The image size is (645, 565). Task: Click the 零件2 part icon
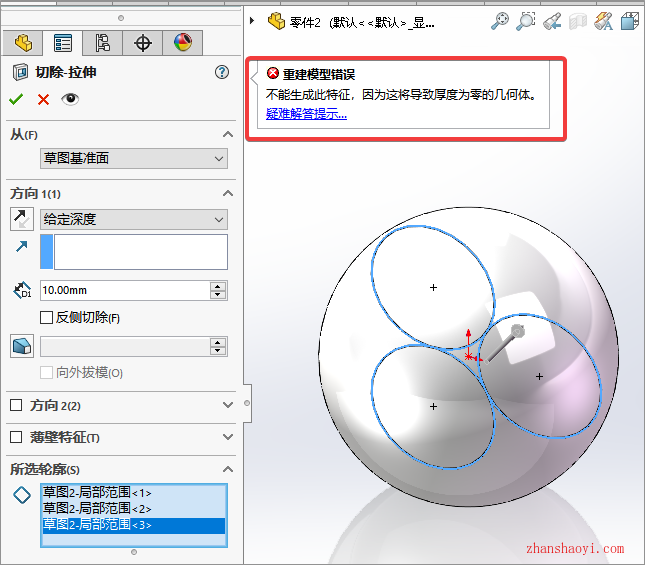pos(276,21)
